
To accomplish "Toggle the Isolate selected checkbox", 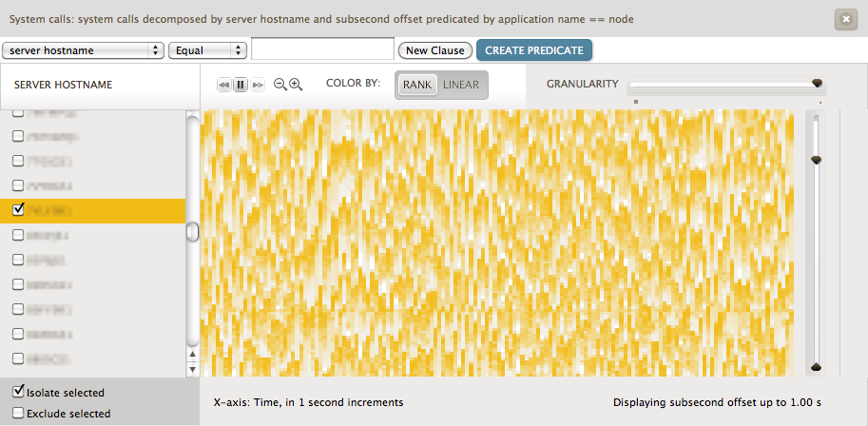I will click(18, 392).
